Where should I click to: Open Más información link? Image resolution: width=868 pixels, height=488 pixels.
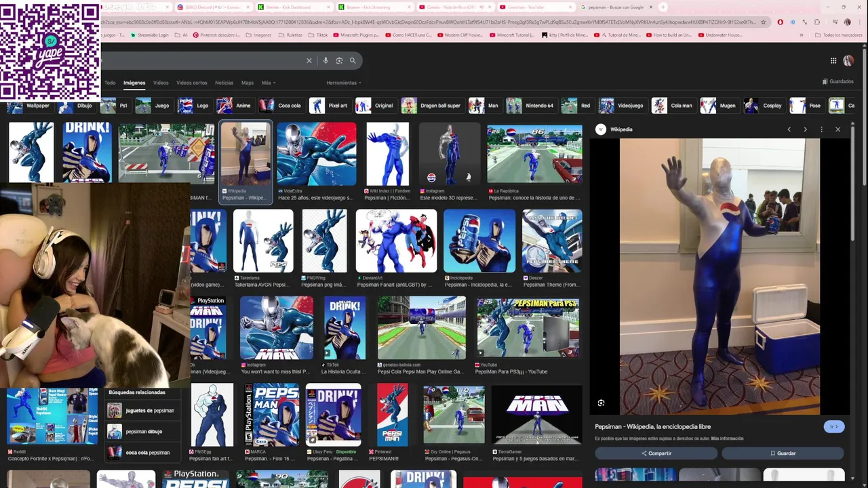tap(727, 439)
